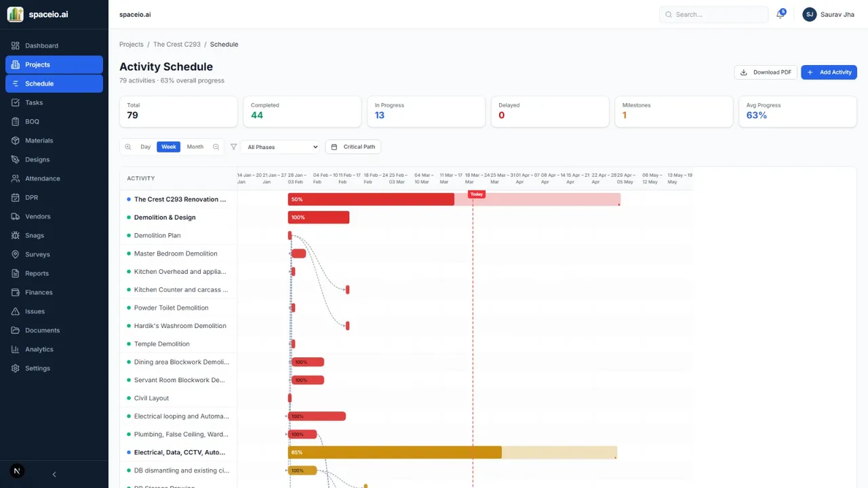Switch timeline to Day view
The height and width of the screenshot is (488, 868).
[145, 146]
